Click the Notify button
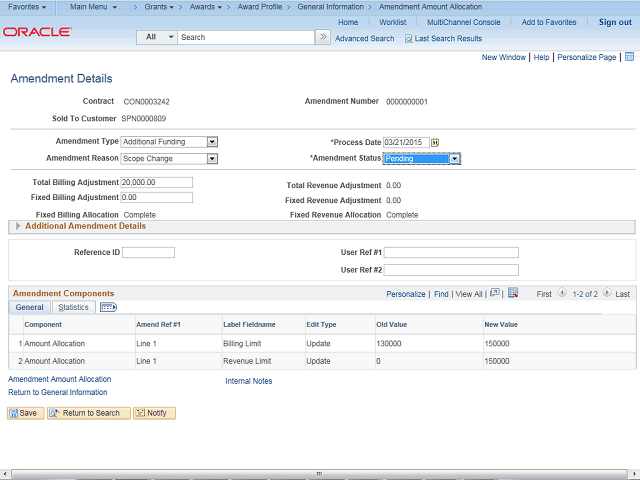This screenshot has width=640, height=480. point(155,413)
